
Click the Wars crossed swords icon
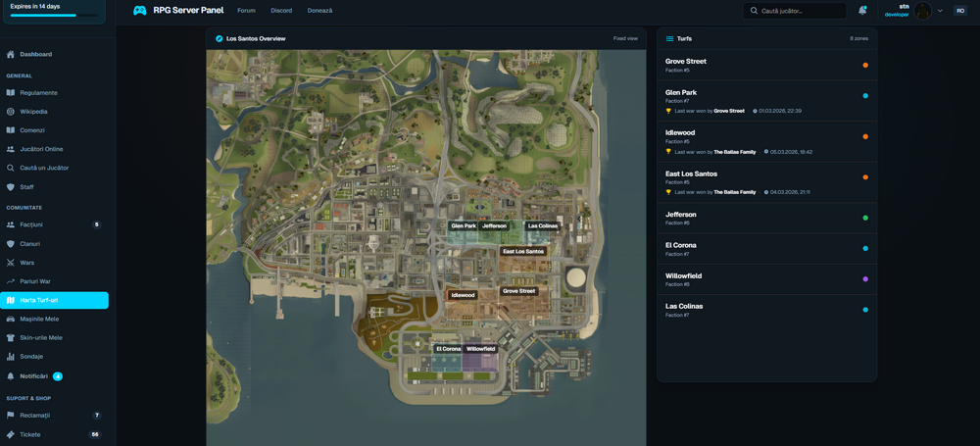tap(11, 262)
